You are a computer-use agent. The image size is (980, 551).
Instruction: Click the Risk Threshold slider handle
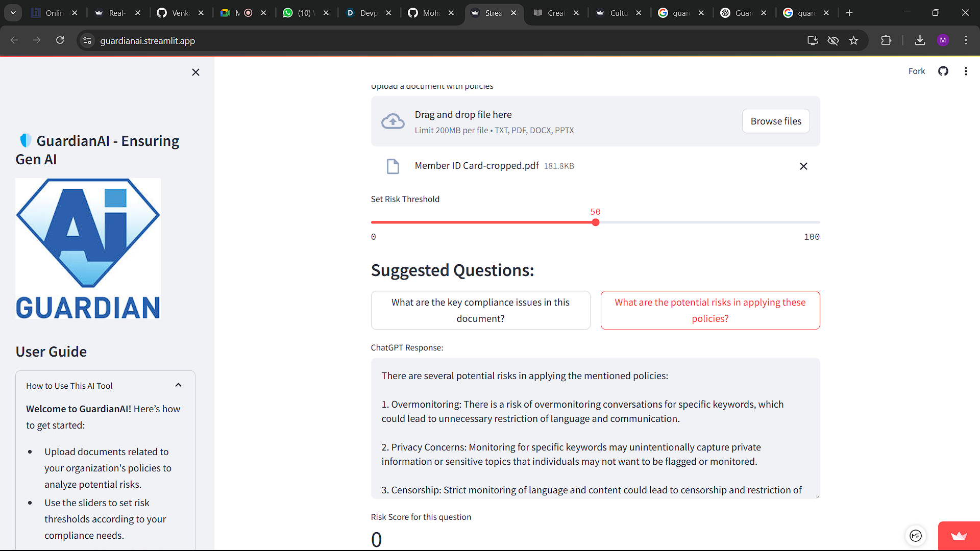click(x=595, y=222)
